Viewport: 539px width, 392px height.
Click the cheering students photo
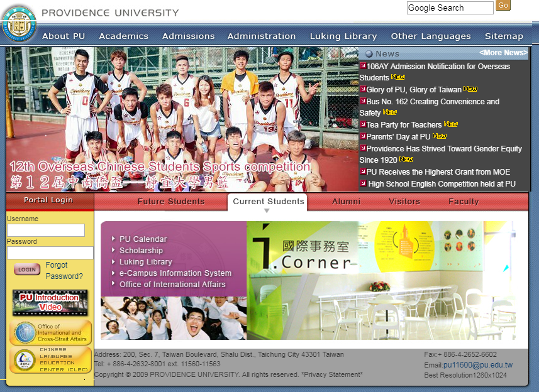click(x=174, y=318)
